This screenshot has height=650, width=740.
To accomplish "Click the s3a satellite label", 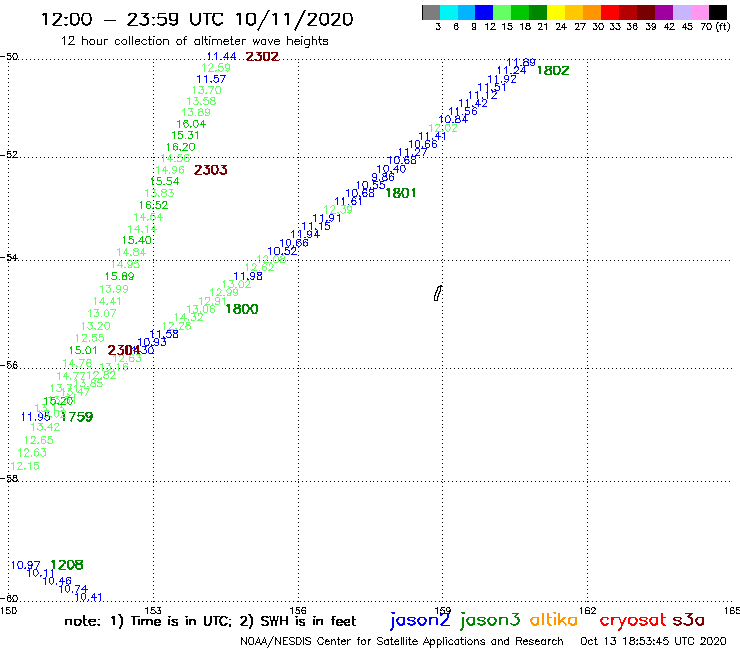I will [x=688, y=620].
